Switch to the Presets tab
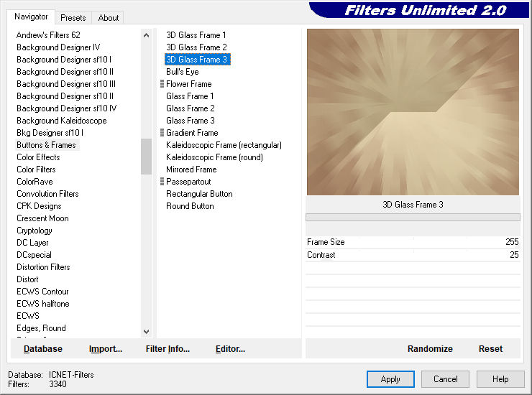The height and width of the screenshot is (395, 532). pos(73,18)
